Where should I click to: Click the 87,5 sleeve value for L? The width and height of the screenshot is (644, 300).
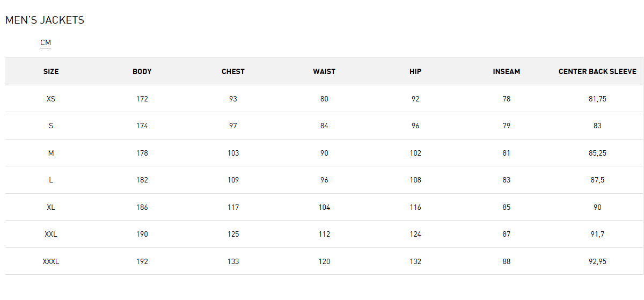tap(597, 180)
